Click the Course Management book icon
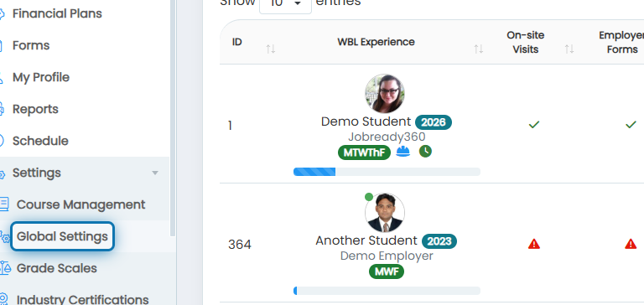 [3, 204]
